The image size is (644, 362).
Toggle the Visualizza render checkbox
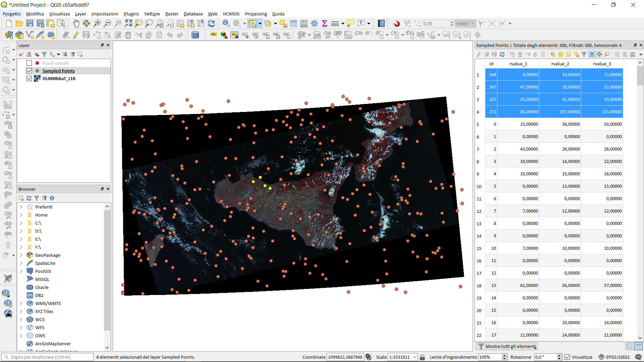coord(567,357)
